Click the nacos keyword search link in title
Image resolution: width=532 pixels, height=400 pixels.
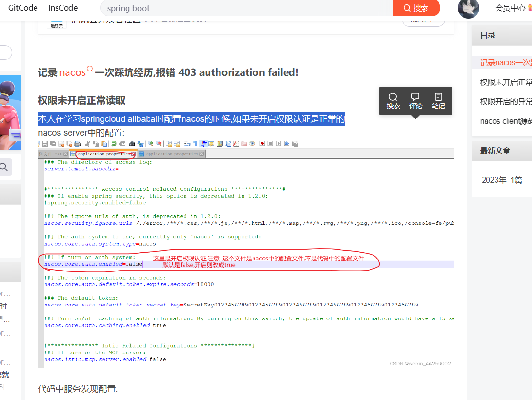(x=76, y=72)
